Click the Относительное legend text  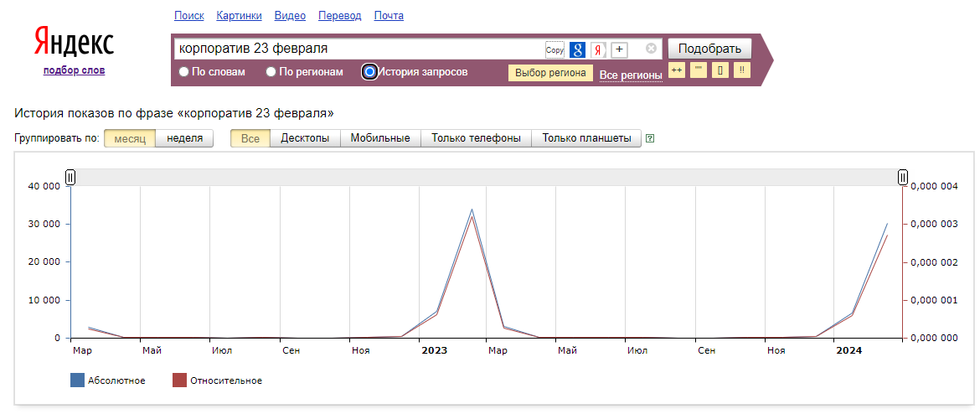click(226, 380)
